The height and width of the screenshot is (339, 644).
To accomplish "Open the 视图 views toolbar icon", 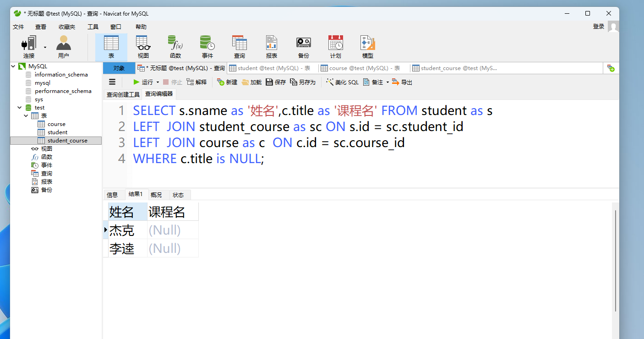I will (x=143, y=47).
